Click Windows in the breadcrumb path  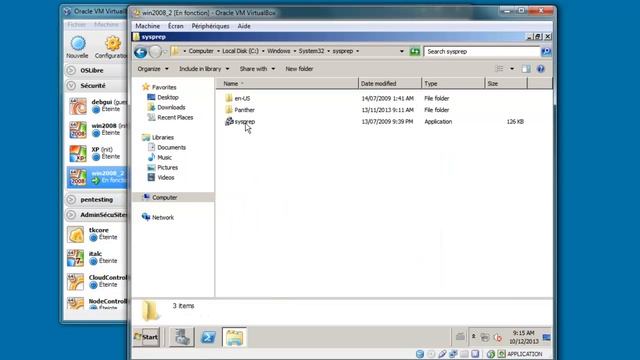tap(279, 51)
